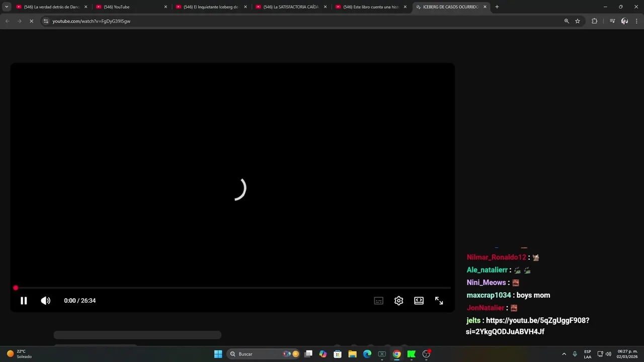
Task: Go back with the browser back arrow
Action: point(7,21)
